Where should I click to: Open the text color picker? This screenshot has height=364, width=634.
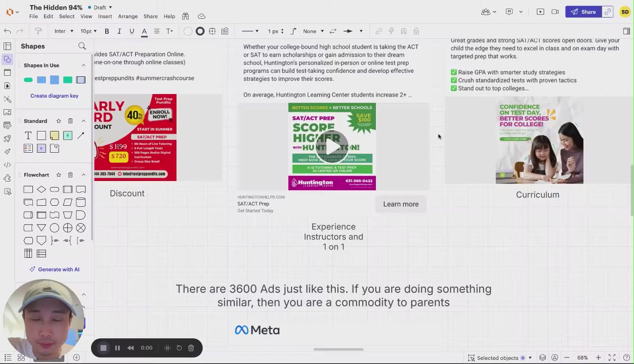pyautogui.click(x=144, y=31)
